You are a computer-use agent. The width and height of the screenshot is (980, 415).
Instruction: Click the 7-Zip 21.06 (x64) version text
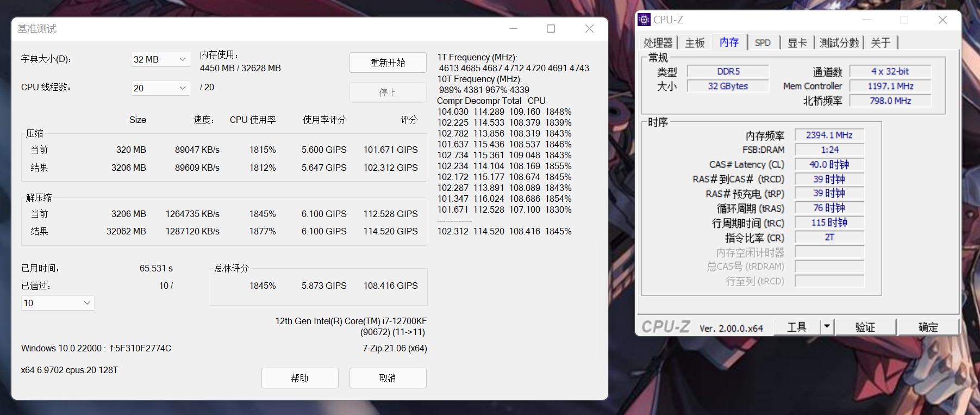tap(395, 348)
